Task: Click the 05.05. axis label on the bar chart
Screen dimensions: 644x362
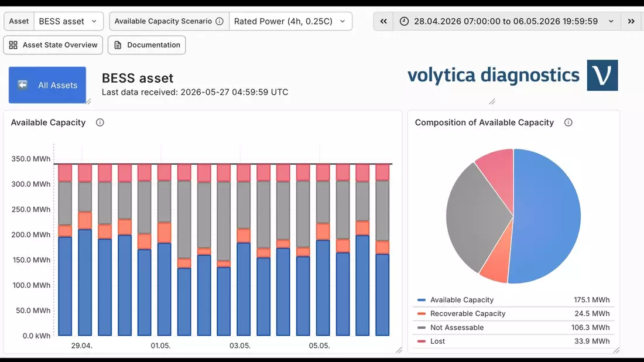Action: (319, 346)
